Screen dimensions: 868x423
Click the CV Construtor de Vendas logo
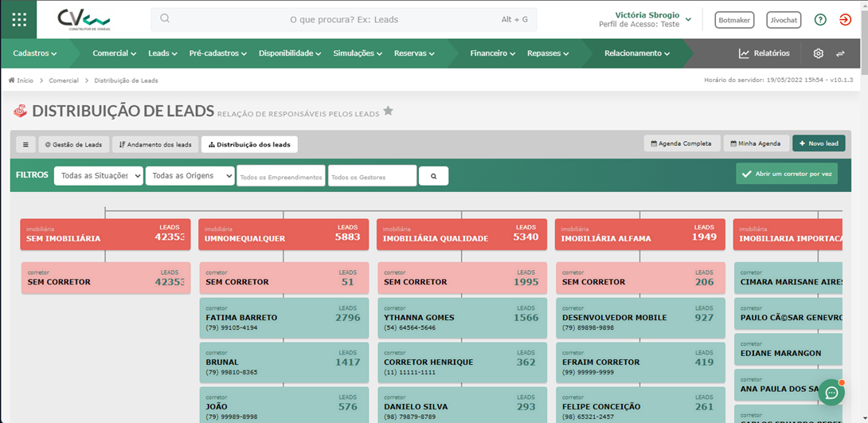click(84, 19)
